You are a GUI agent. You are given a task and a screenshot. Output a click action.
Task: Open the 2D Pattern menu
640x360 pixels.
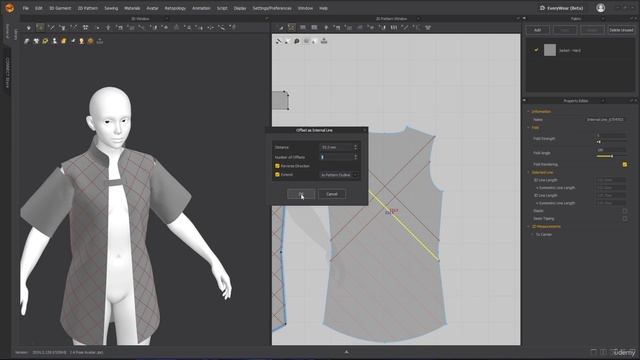coord(87,8)
